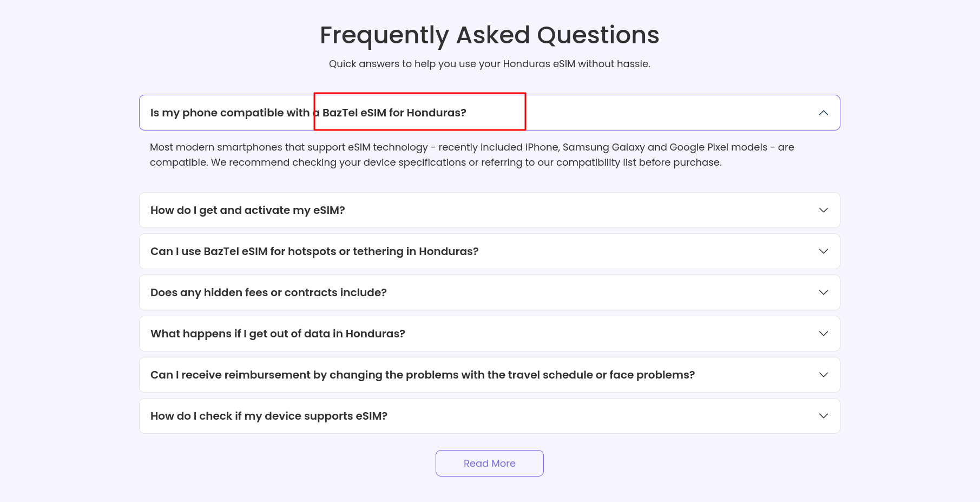Expand the question about receiving reimbursement

coord(422,375)
